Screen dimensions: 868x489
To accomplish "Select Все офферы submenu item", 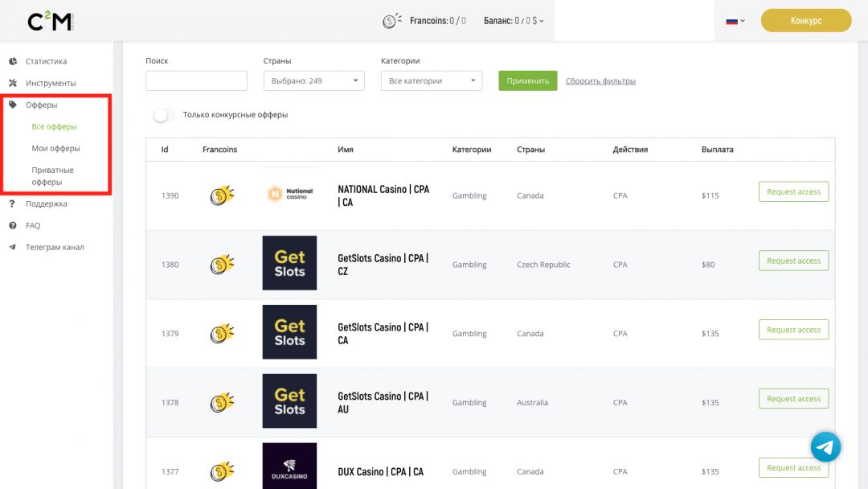I will click(55, 126).
